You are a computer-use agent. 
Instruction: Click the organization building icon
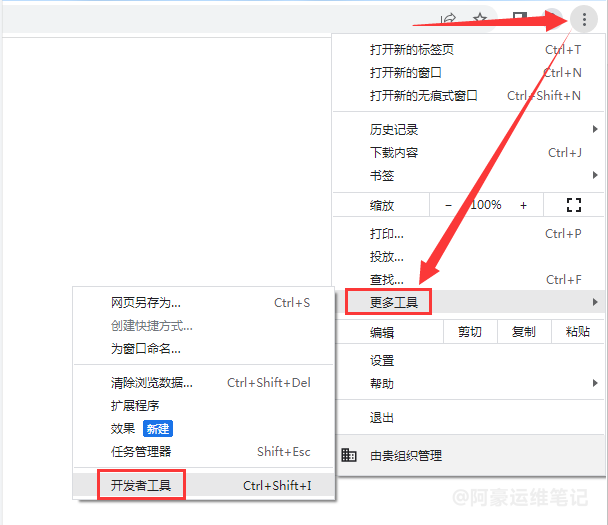(x=349, y=455)
